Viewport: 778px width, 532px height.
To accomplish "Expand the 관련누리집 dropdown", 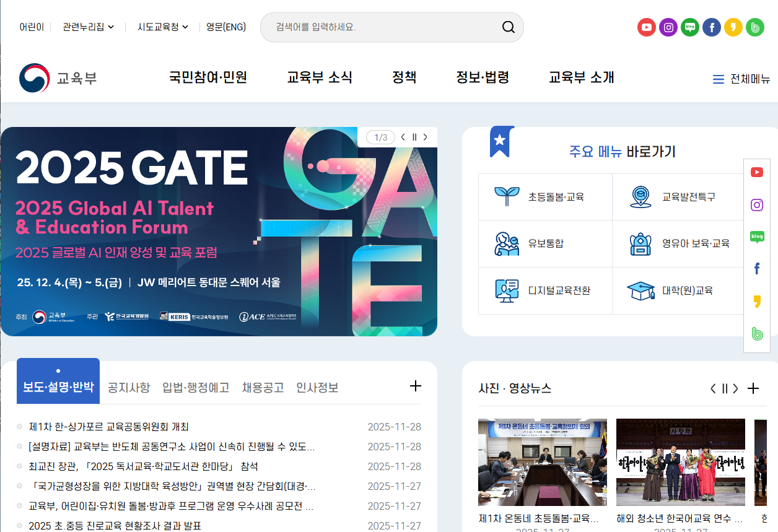I will [x=88, y=27].
